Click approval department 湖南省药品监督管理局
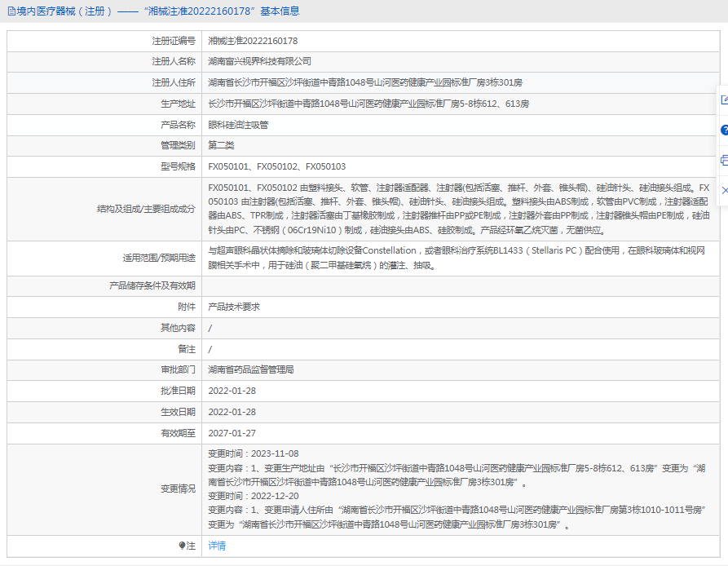This screenshot has width=728, height=566. pyautogui.click(x=250, y=370)
